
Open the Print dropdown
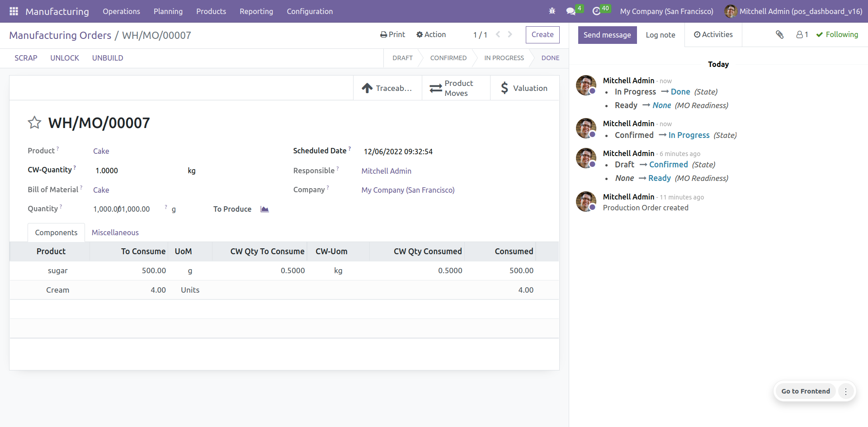392,34
